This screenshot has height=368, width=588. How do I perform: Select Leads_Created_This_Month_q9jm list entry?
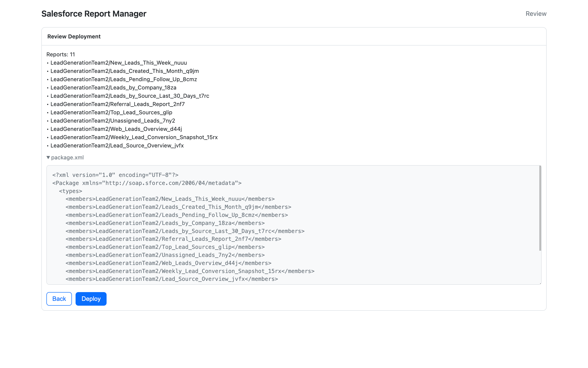(125, 71)
